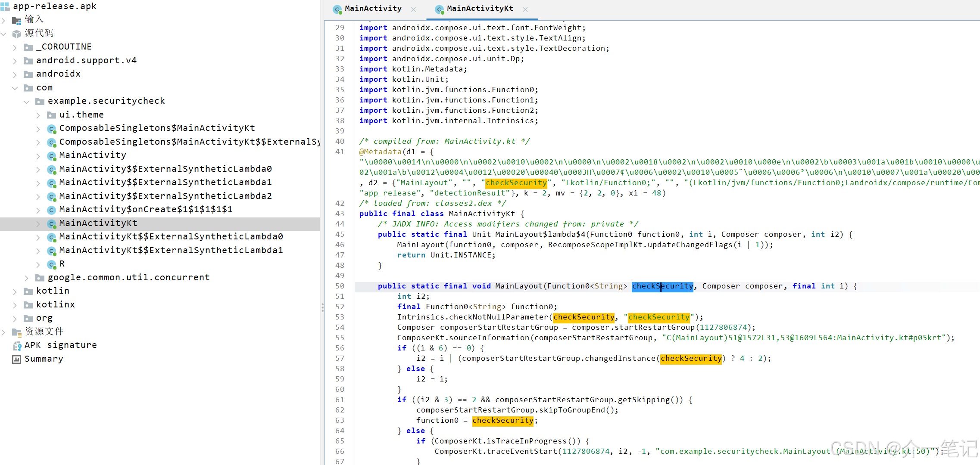This screenshot has width=980, height=465.
Task: Select MainActivity$$ExternalSyntheticLambda2 in the tree
Action: click(165, 196)
